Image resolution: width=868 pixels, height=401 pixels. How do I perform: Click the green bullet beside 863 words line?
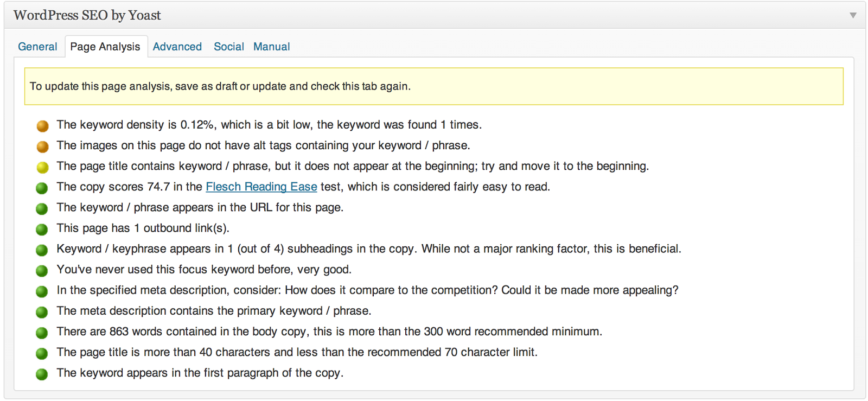tap(42, 333)
